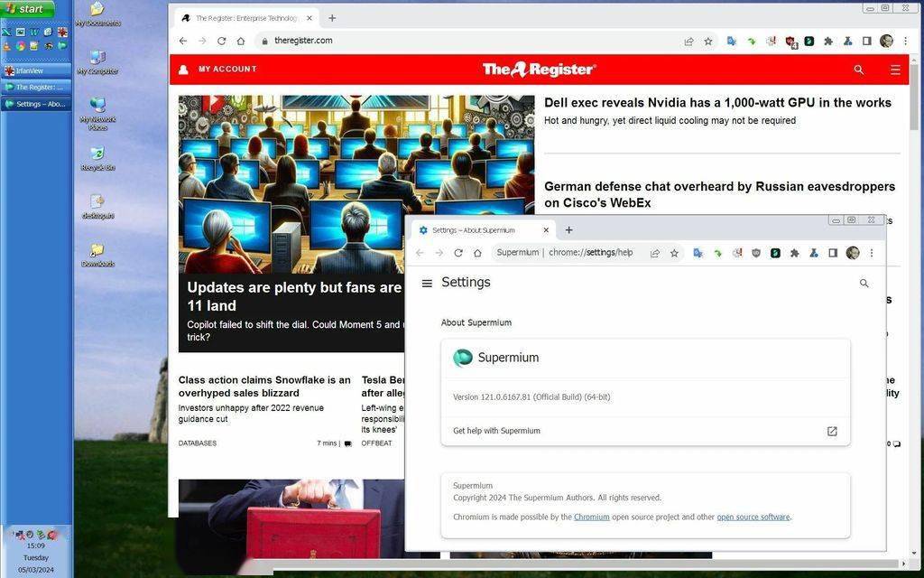Share theregister.com page via share icon
Viewport: 924px width, 578px height.
click(x=688, y=42)
